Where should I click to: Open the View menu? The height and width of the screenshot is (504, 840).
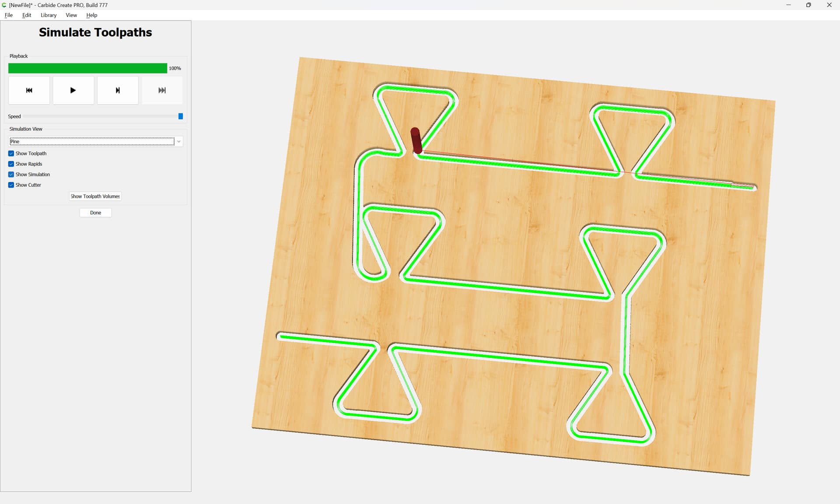click(71, 15)
